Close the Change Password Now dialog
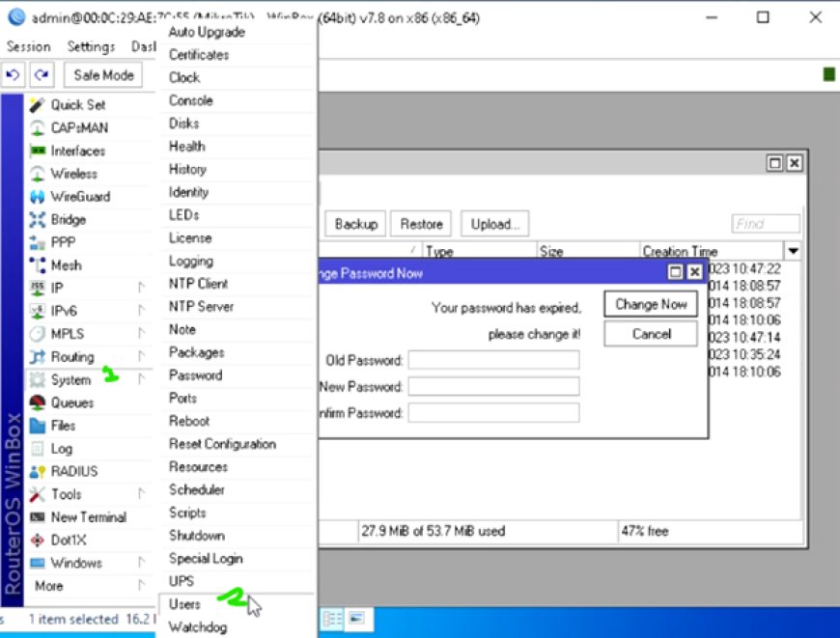 pos(695,272)
